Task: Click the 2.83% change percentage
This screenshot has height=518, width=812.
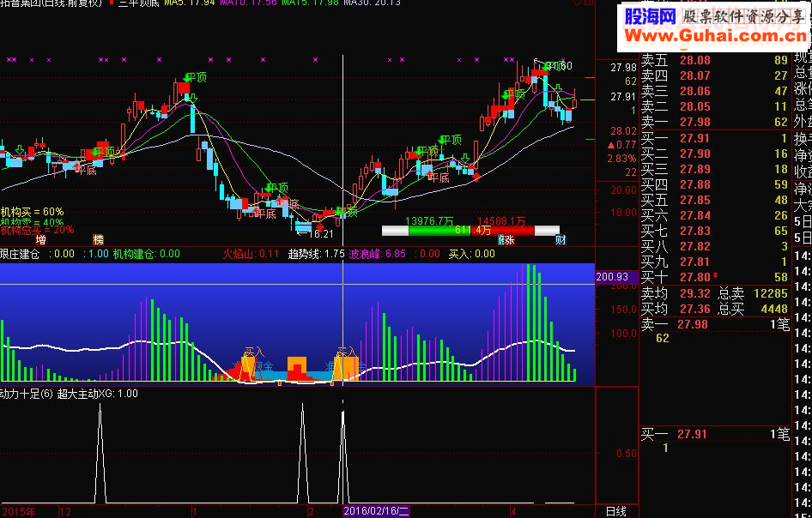Action: [622, 159]
